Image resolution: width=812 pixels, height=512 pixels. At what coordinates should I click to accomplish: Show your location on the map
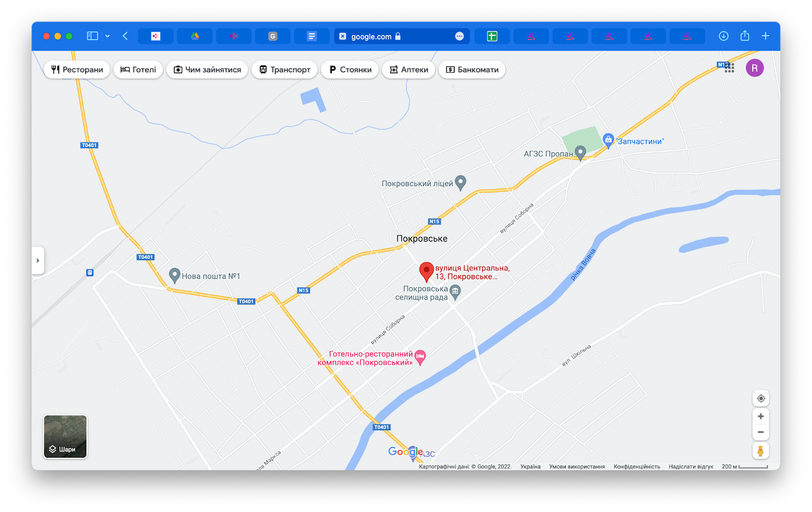[x=760, y=398]
